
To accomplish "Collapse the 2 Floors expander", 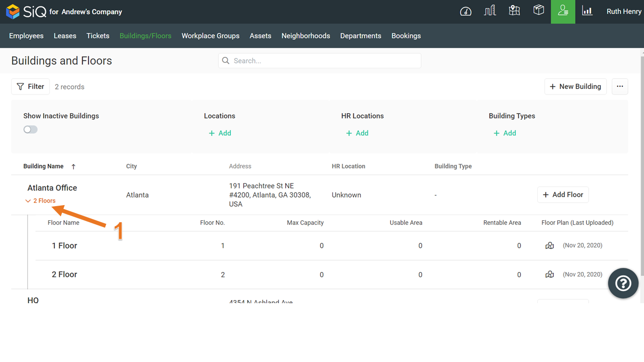I will click(40, 201).
